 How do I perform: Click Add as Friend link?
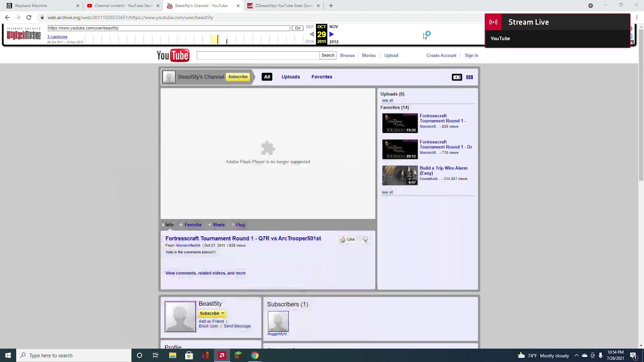[211, 321]
